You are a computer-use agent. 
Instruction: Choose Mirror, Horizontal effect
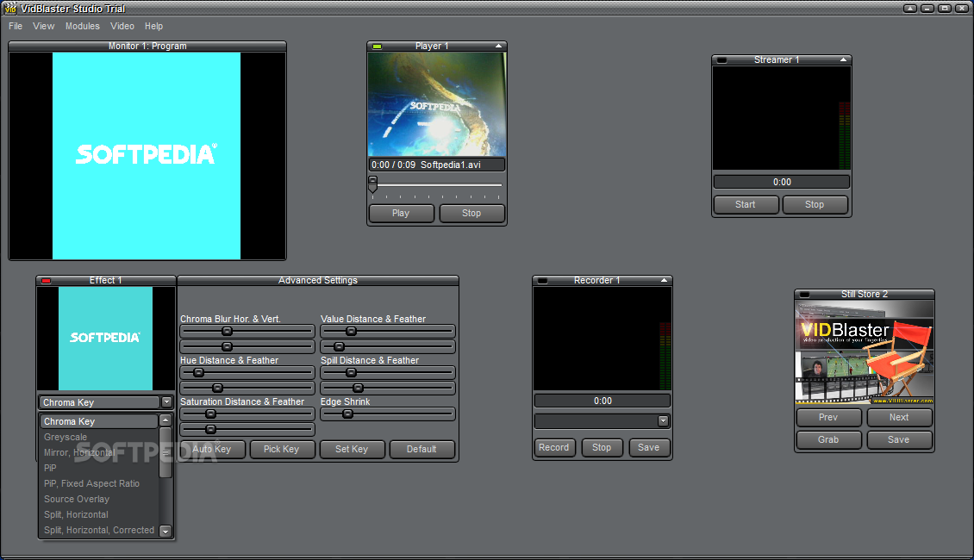[x=99, y=452]
